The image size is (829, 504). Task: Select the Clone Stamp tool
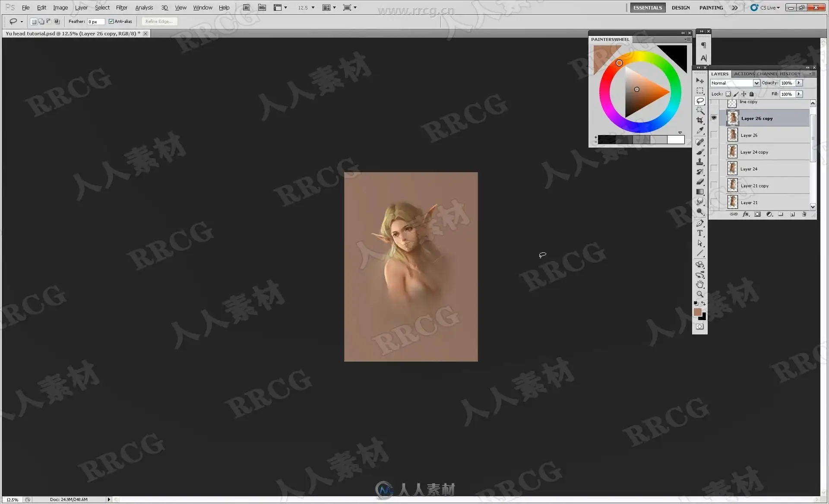tap(700, 162)
